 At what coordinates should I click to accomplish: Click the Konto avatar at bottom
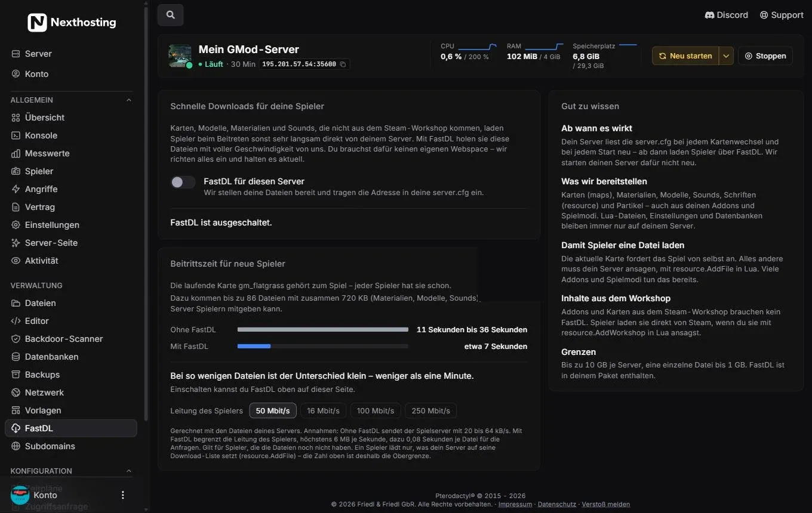pos(20,495)
